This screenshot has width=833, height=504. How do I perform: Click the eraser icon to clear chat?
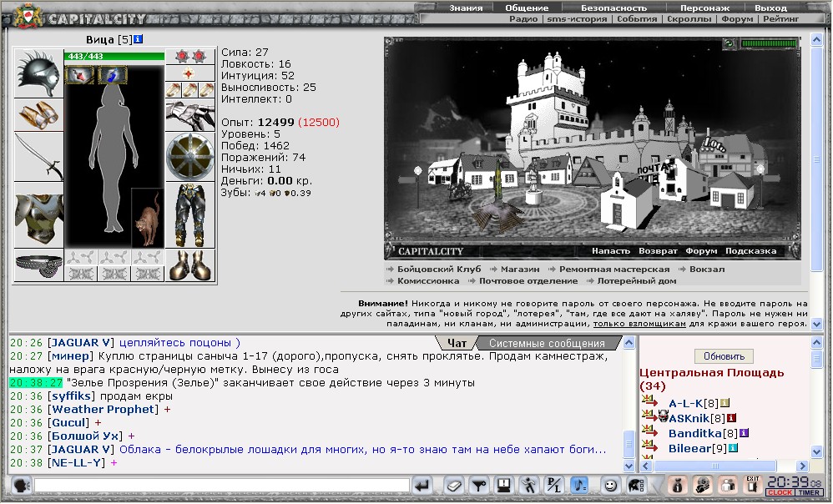click(x=453, y=486)
